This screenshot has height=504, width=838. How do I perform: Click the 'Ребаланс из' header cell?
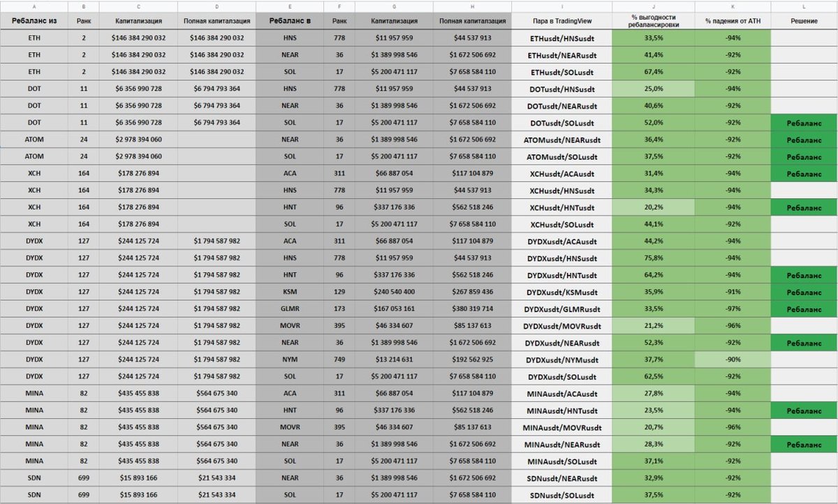pos(34,22)
